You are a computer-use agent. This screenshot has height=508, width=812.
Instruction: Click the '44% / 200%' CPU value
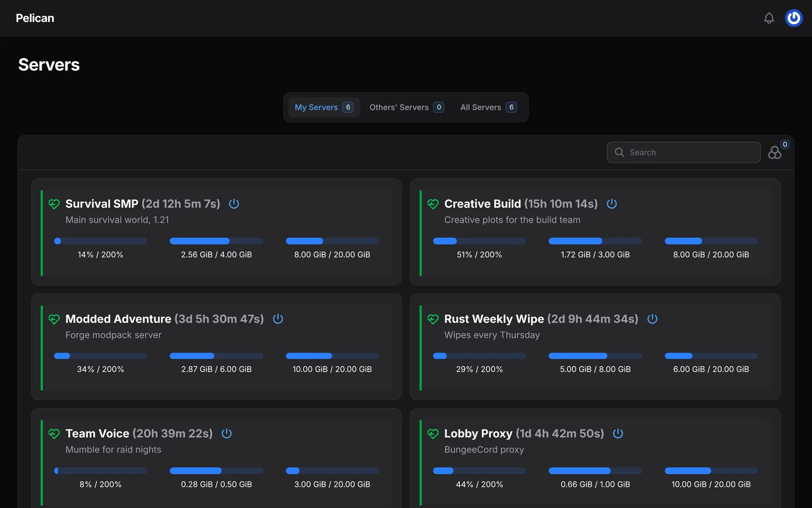tap(480, 485)
